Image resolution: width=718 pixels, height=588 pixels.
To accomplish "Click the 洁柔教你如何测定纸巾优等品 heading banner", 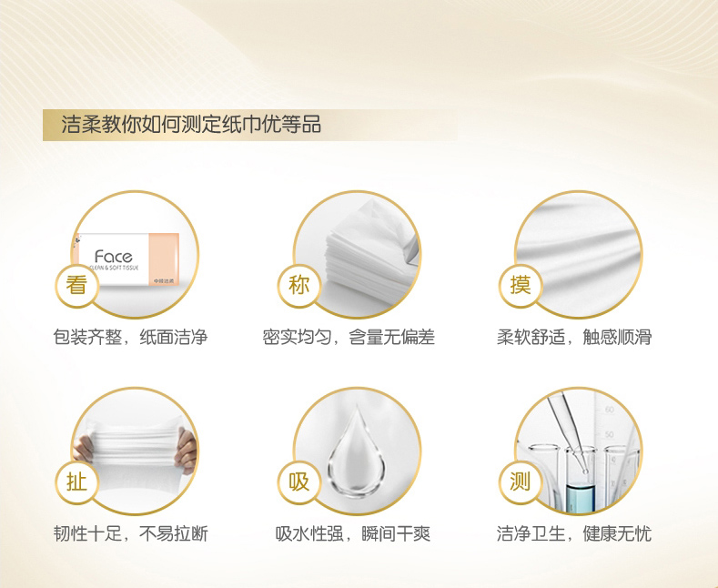I will 249,125.
